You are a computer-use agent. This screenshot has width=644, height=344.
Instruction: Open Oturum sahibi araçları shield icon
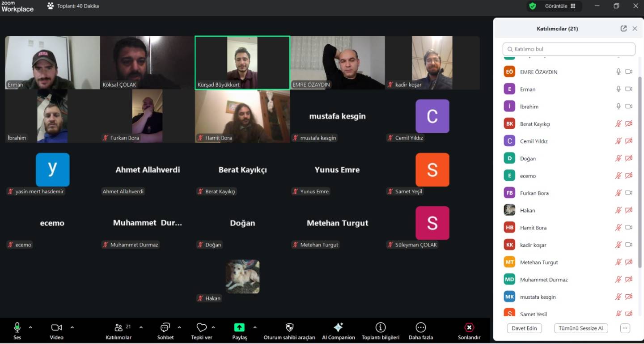pyautogui.click(x=289, y=327)
